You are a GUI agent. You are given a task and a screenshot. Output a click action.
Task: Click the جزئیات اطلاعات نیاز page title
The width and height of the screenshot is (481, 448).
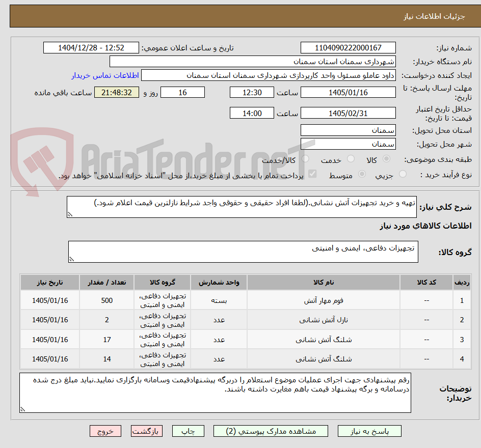coord(434,16)
